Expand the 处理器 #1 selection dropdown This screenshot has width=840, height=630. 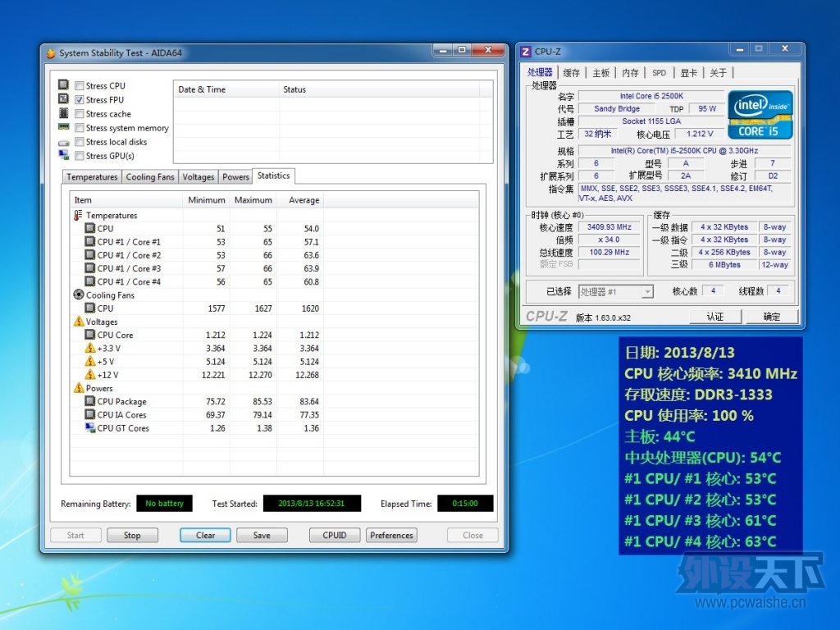click(648, 292)
